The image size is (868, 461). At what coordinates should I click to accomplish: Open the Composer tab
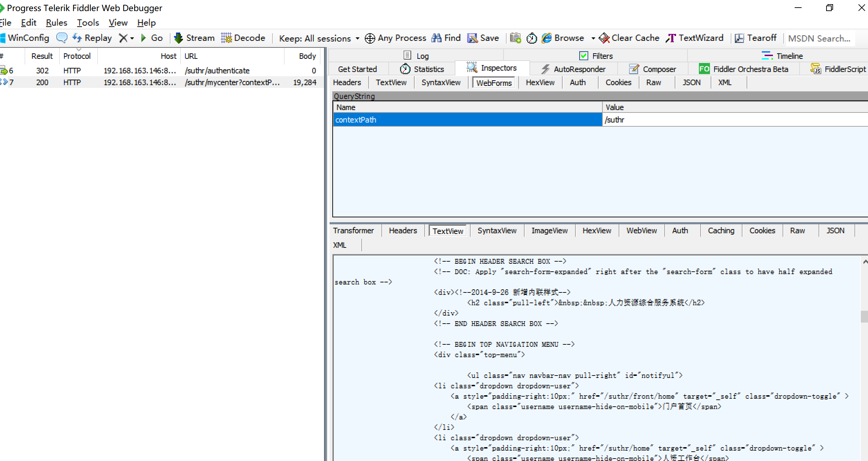click(x=652, y=69)
